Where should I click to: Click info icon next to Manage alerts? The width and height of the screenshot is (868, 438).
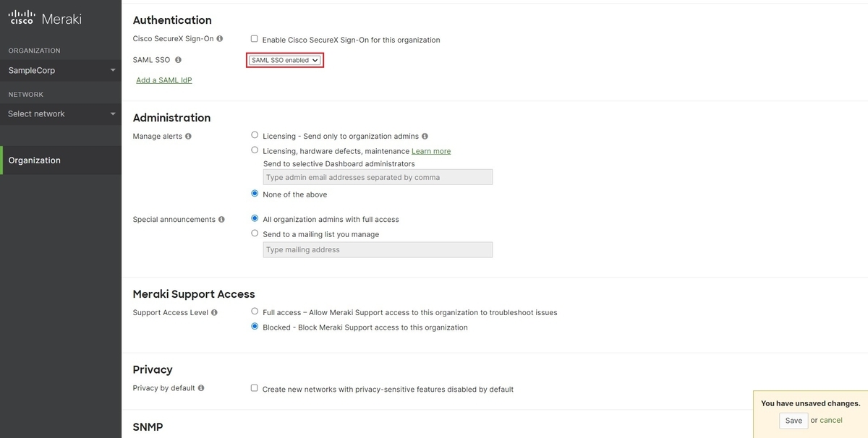point(189,136)
